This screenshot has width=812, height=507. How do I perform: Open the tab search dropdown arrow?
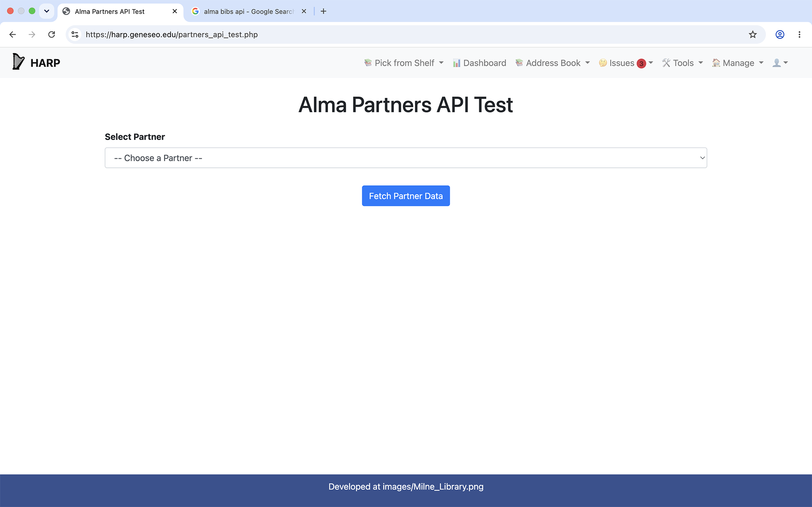click(x=47, y=11)
